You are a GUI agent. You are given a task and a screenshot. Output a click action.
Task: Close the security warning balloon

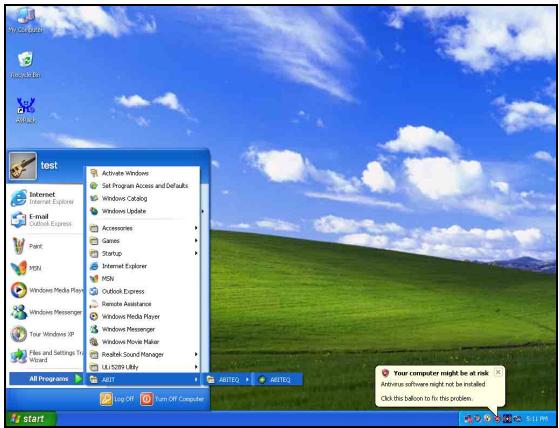click(x=498, y=372)
